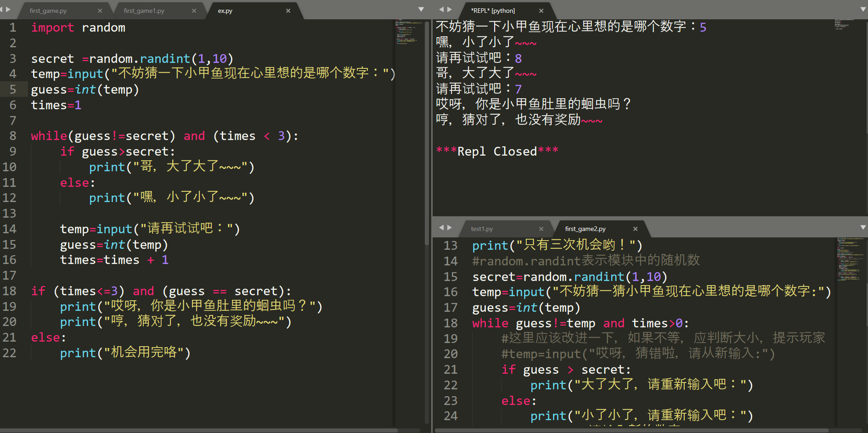Click the previous-tab arrow in REPL pane
This screenshot has width=868, height=433.
click(x=441, y=9)
